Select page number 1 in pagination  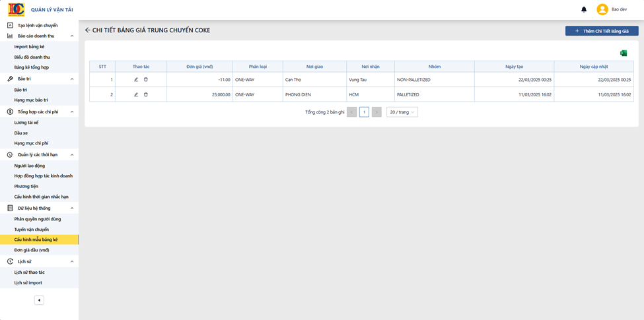(x=364, y=112)
